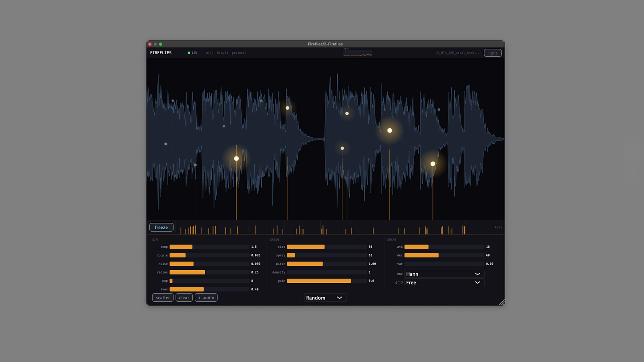Image resolution: width=644 pixels, height=362 pixels.
Task: Open the grid Free dropdown
Action: tap(444, 282)
